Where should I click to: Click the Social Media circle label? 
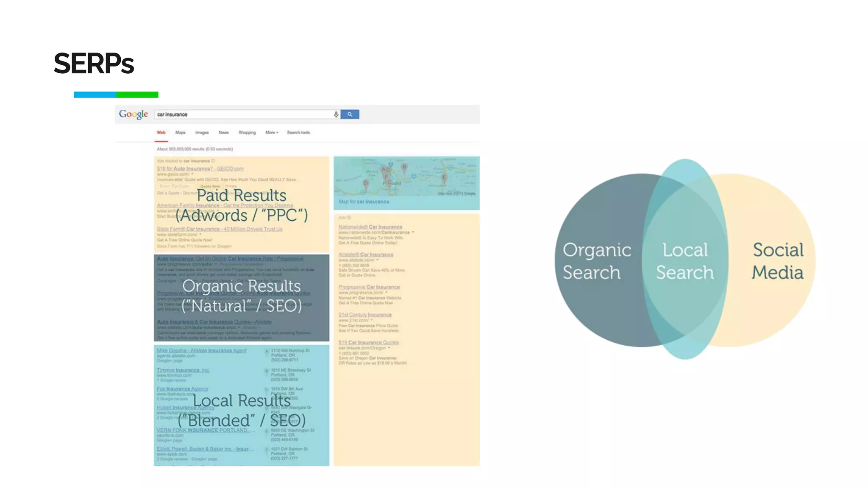click(x=778, y=261)
